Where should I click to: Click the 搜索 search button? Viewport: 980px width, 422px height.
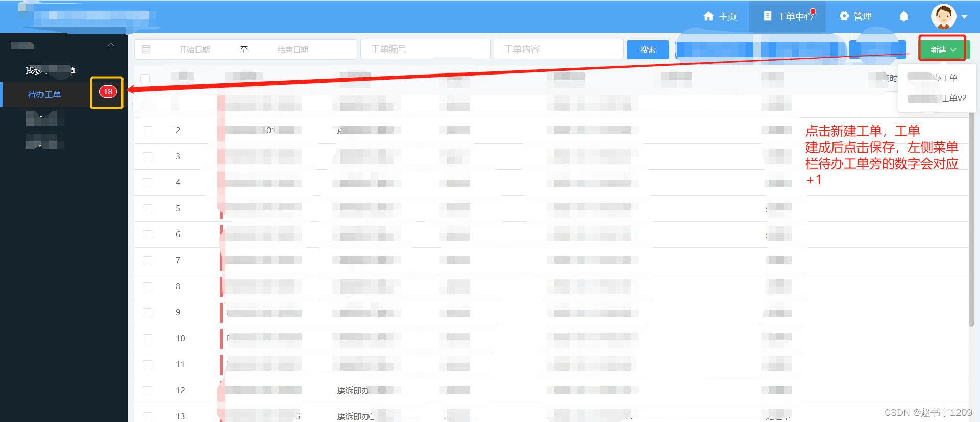click(x=648, y=49)
